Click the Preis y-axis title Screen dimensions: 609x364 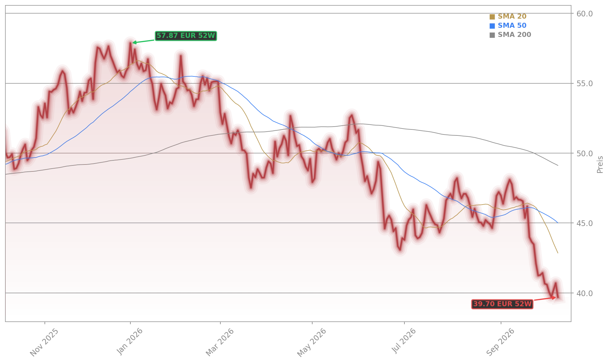tap(600, 164)
